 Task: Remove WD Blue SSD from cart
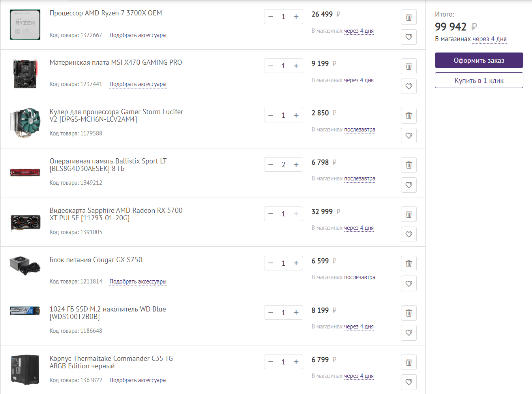tap(409, 313)
